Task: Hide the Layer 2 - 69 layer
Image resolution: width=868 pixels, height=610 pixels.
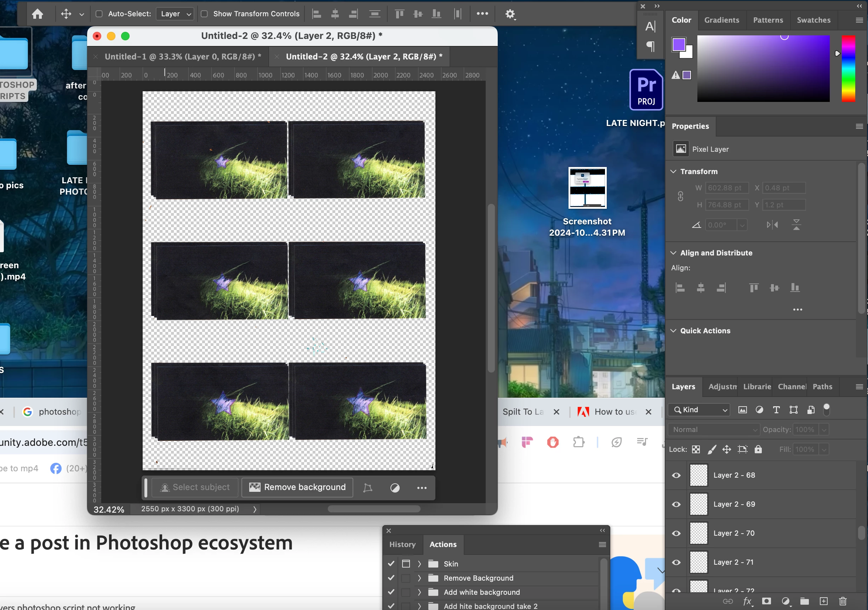Action: (x=676, y=504)
